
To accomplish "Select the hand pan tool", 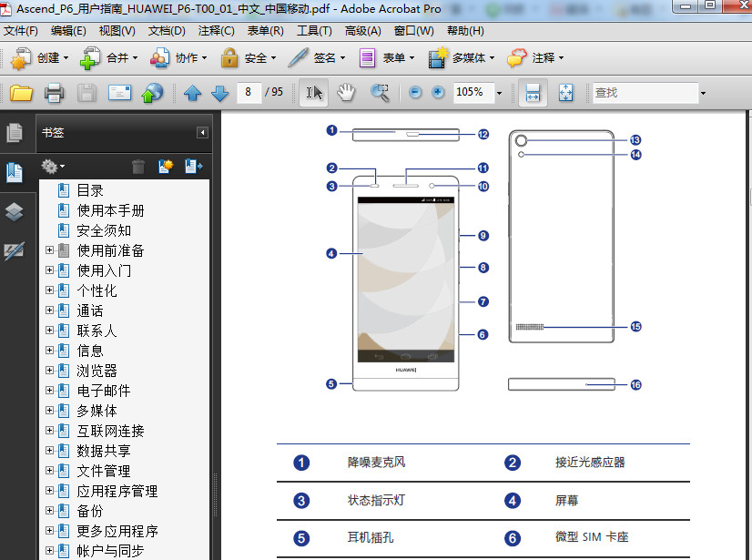I will tap(346, 92).
